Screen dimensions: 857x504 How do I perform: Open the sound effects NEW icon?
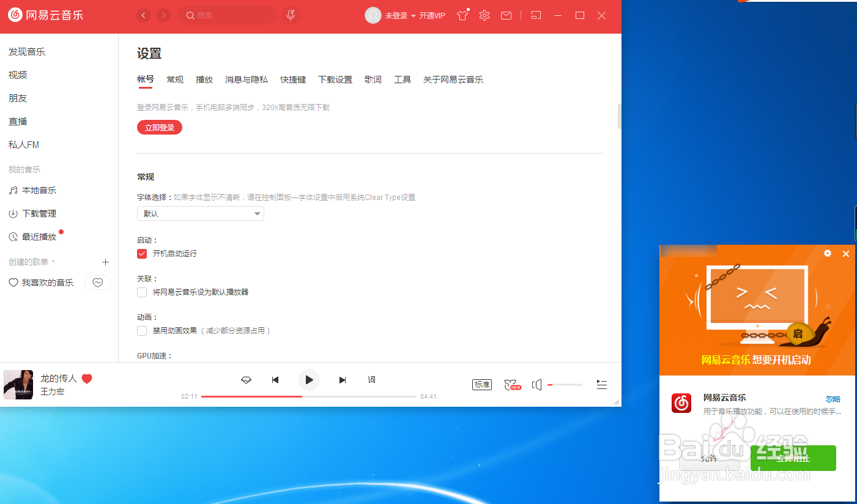coord(512,385)
